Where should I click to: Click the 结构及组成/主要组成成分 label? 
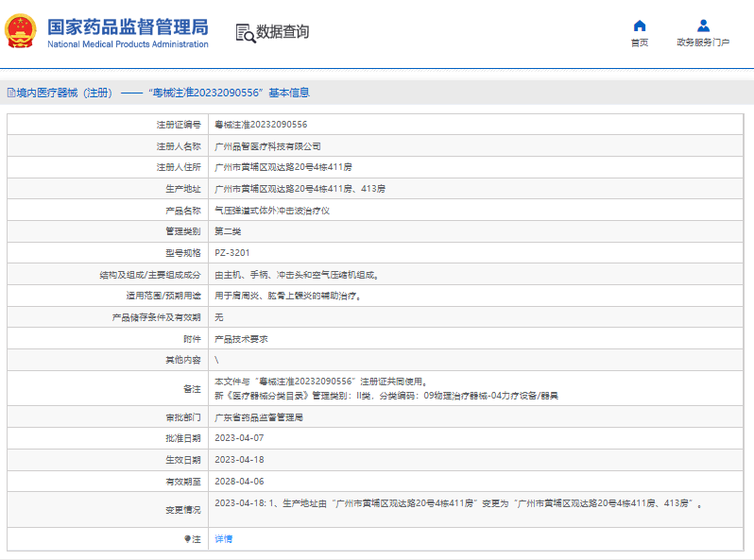150,275
